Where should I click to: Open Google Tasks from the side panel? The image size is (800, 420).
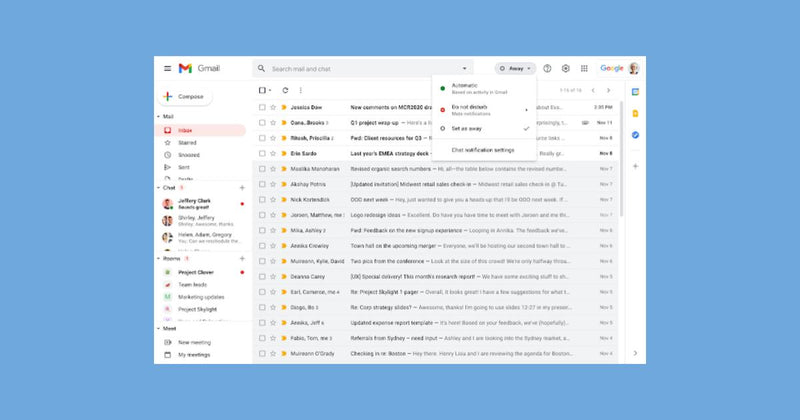635,135
